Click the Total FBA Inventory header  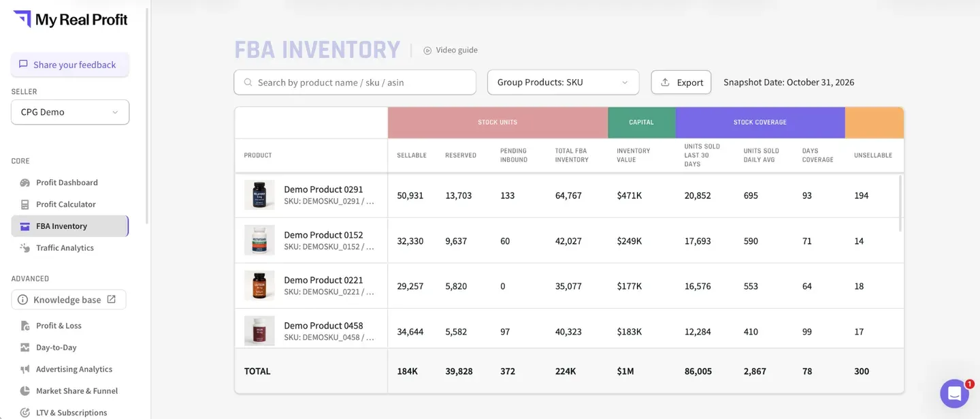572,155
